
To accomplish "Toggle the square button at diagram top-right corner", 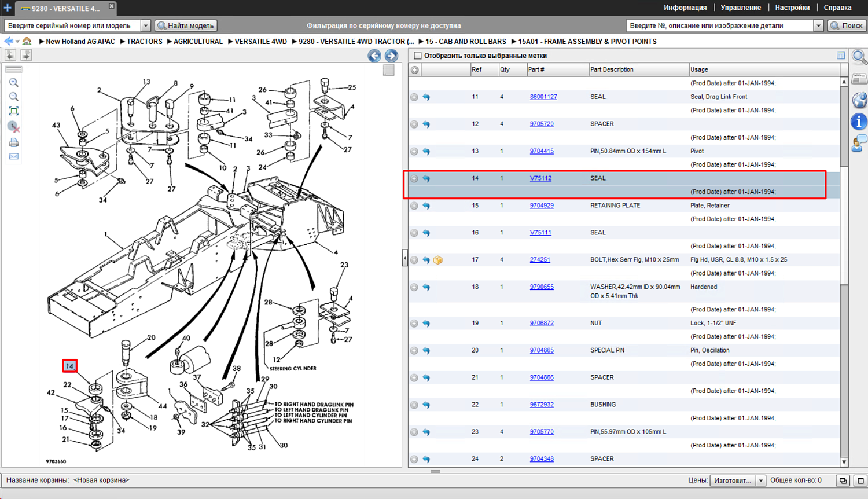I will click(x=389, y=70).
